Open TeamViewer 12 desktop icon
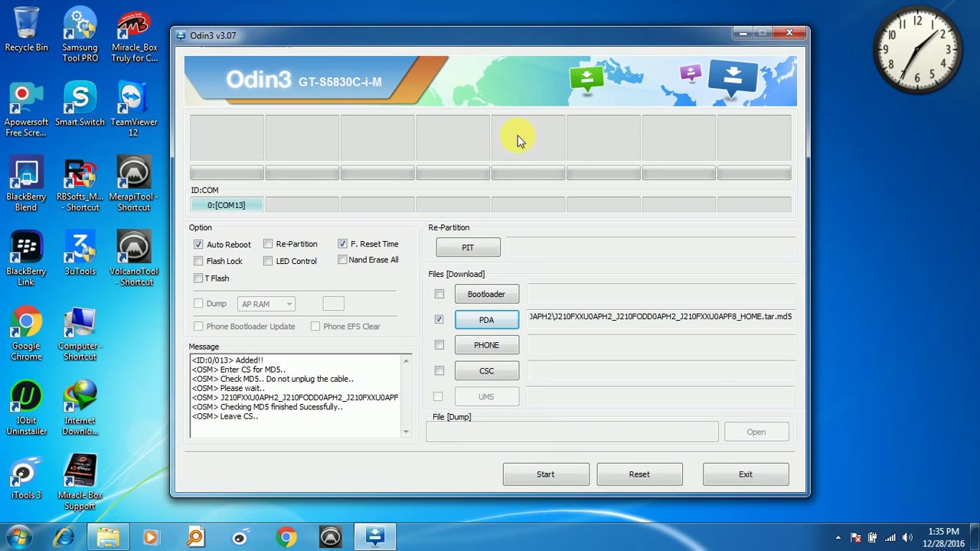Image resolution: width=980 pixels, height=551 pixels. click(x=134, y=110)
